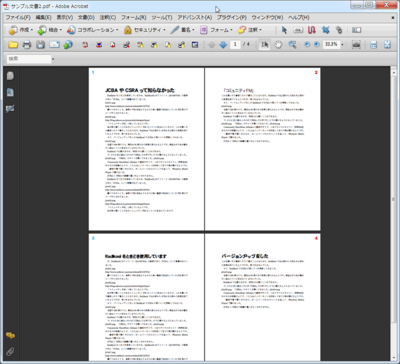The image size is (400, 364).
Task: Open the Attachments paperclip panel
Action: [10, 352]
